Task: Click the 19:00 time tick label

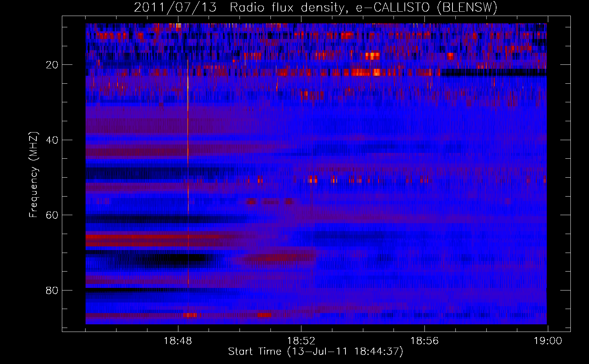Action: pos(548,341)
